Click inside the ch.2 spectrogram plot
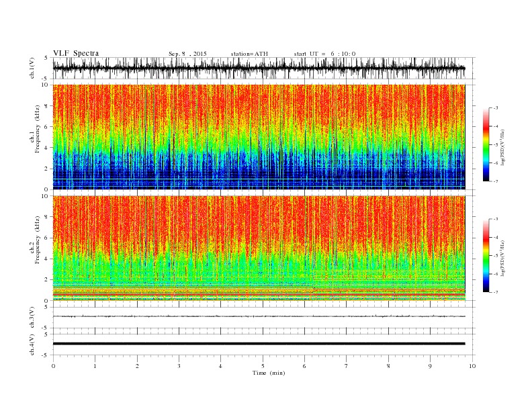The image size is (532, 411). pos(259,248)
